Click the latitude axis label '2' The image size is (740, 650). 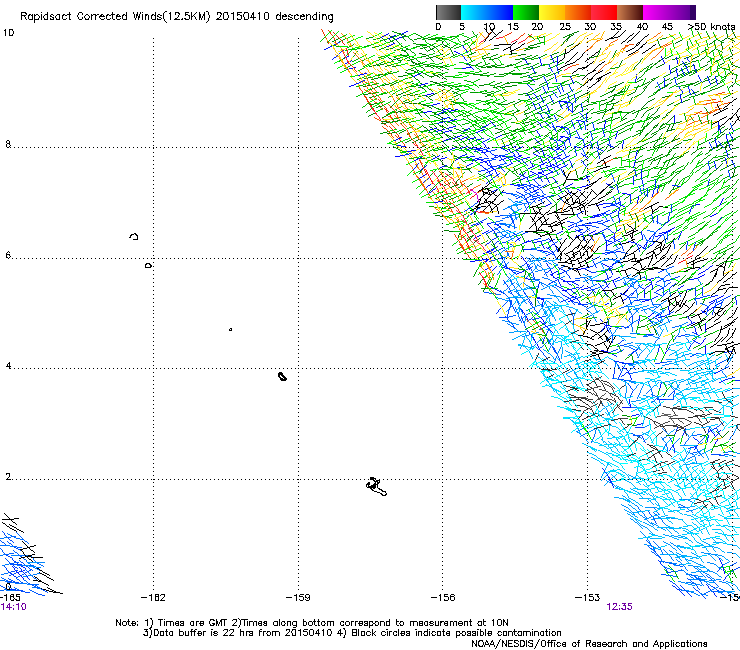[x=8, y=477]
